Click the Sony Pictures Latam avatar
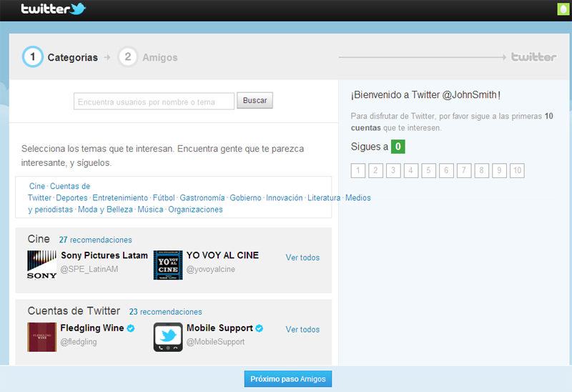The height and width of the screenshot is (392, 572). tap(42, 265)
